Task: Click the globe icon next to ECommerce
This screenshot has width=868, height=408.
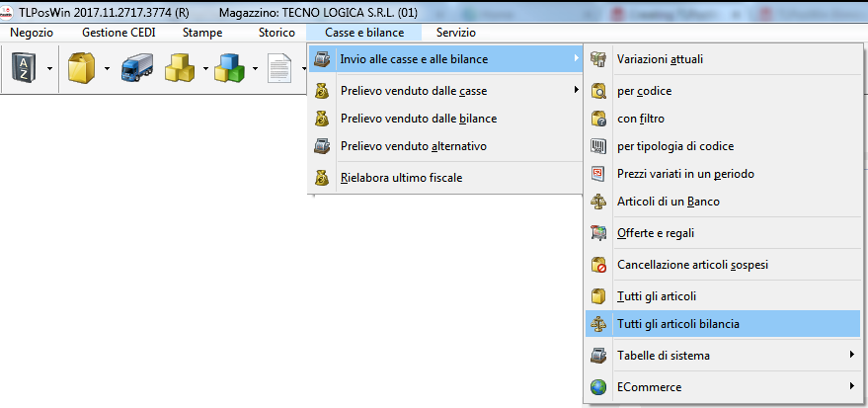Action: 598,386
